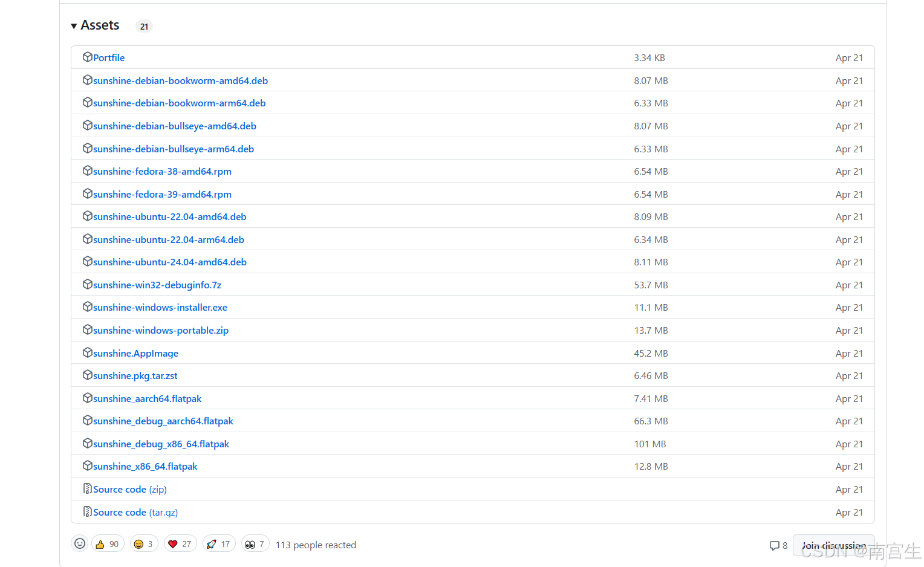Download sunshine_debug_aarch64.flatpak

(163, 421)
